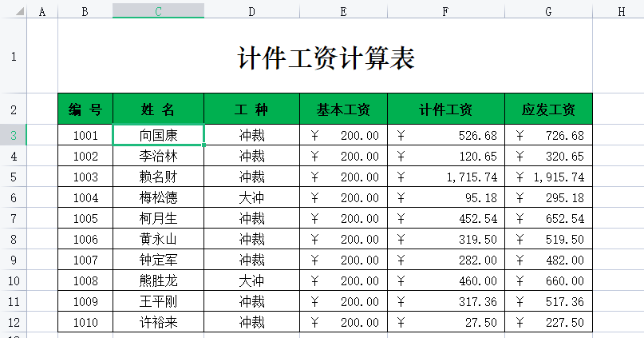Select the 基本工资 header cell
The width and height of the screenshot is (644, 338).
pos(343,109)
